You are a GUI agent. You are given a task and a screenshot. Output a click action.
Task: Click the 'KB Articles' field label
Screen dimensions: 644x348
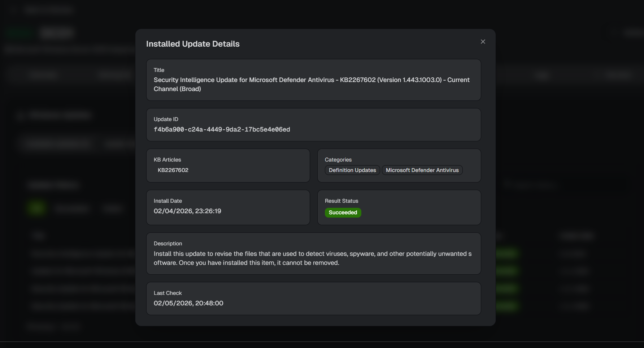167,160
